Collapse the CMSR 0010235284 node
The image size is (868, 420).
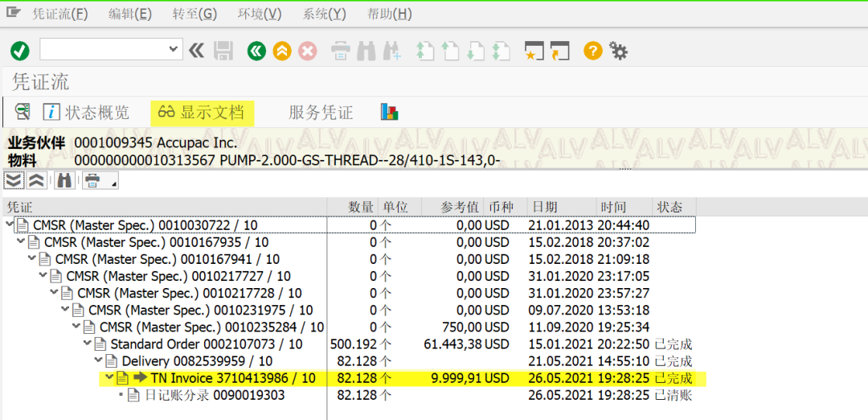[76, 327]
